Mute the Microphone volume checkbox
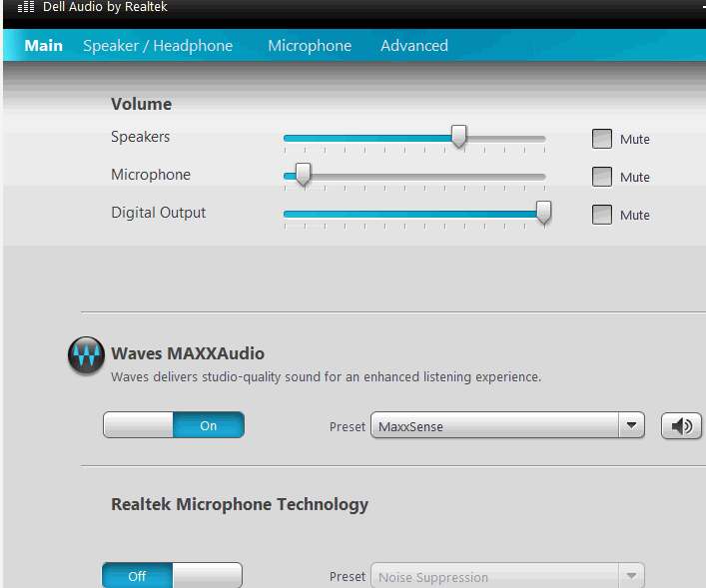 point(602,177)
